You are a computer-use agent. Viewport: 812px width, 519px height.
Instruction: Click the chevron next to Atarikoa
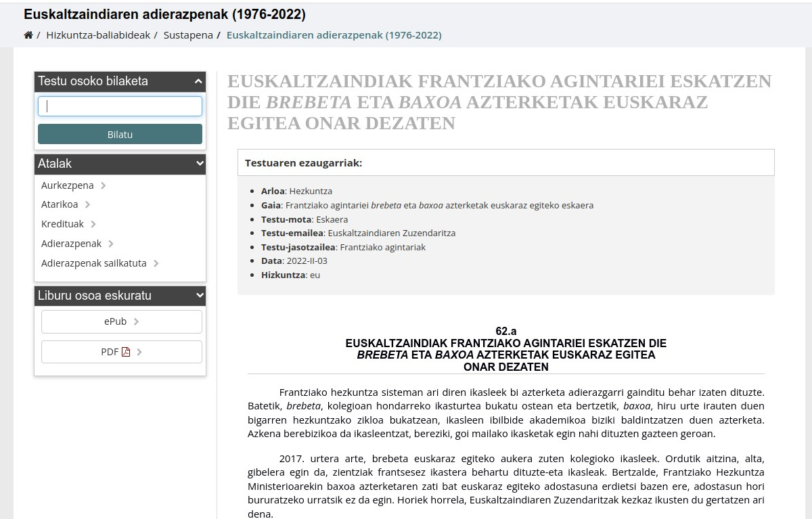pos(88,205)
